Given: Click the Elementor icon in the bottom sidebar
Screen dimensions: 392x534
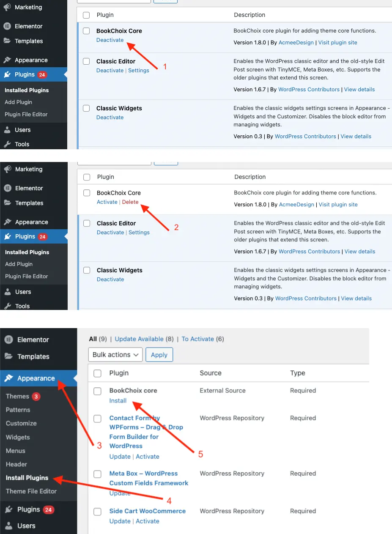Looking at the screenshot, I should [x=8, y=340].
